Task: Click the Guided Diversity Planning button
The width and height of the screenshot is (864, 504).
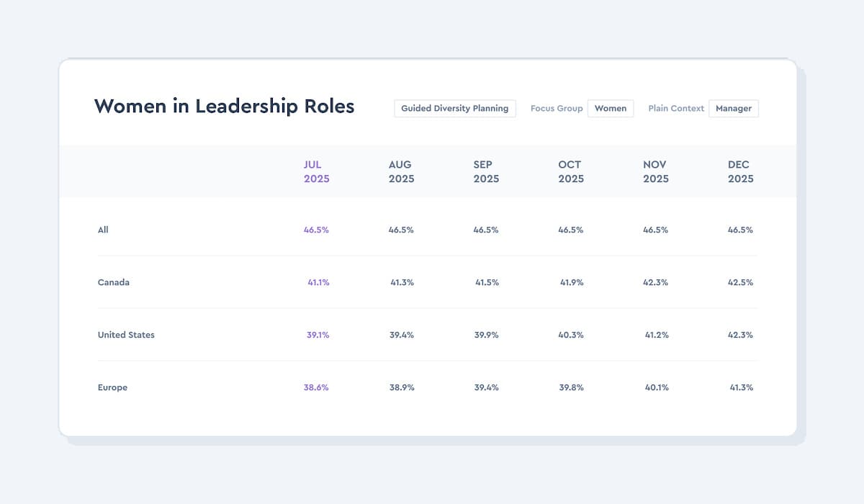Action: pos(455,108)
